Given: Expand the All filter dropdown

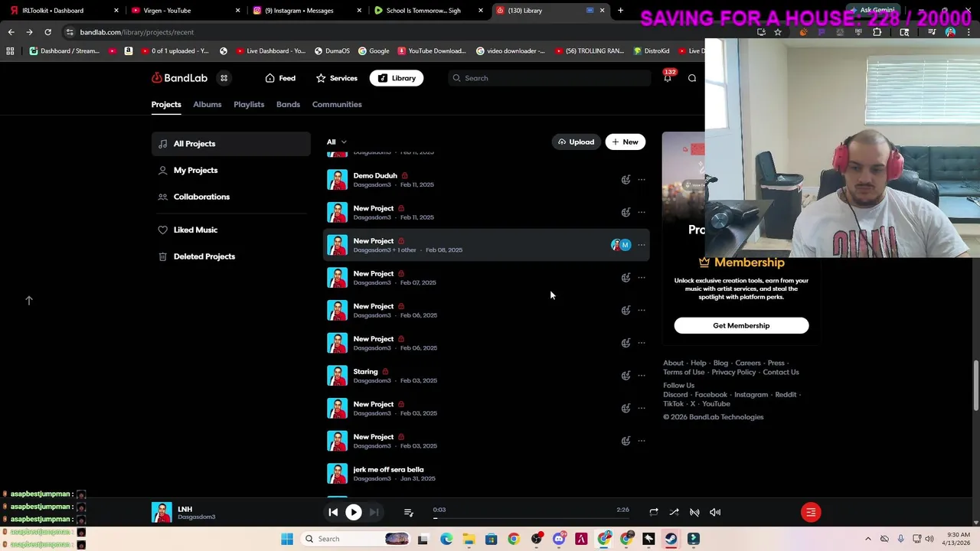Looking at the screenshot, I should [336, 142].
